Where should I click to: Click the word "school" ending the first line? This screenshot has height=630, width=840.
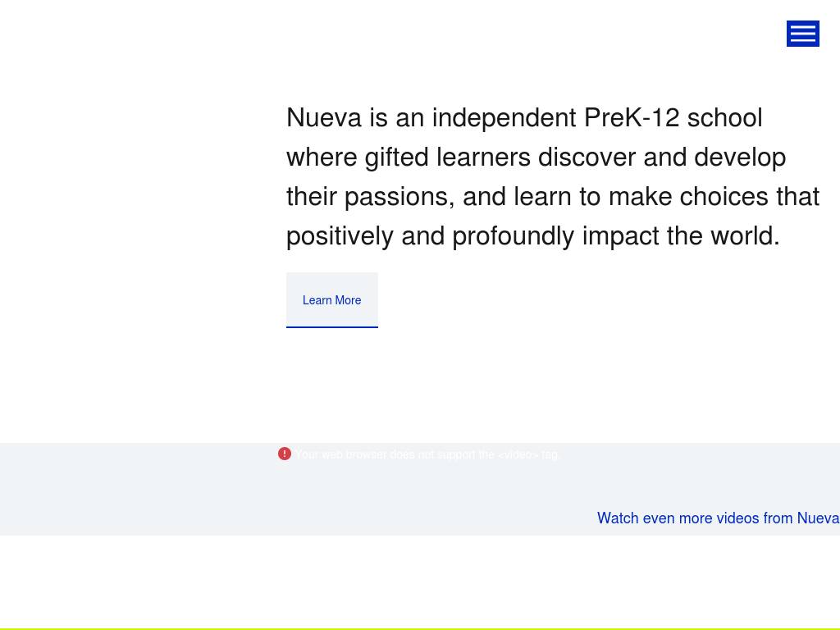point(724,117)
